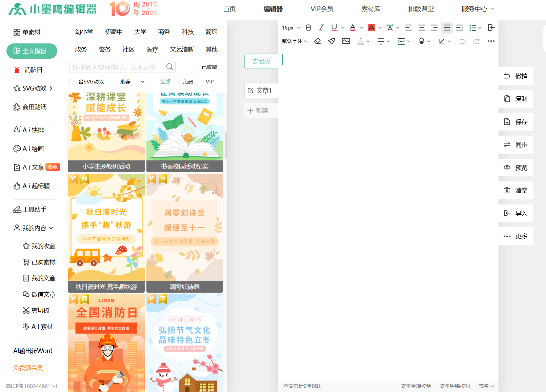This screenshot has width=546, height=392.
Task: Enable the 含SVG动效 checkbox
Action: [73, 81]
